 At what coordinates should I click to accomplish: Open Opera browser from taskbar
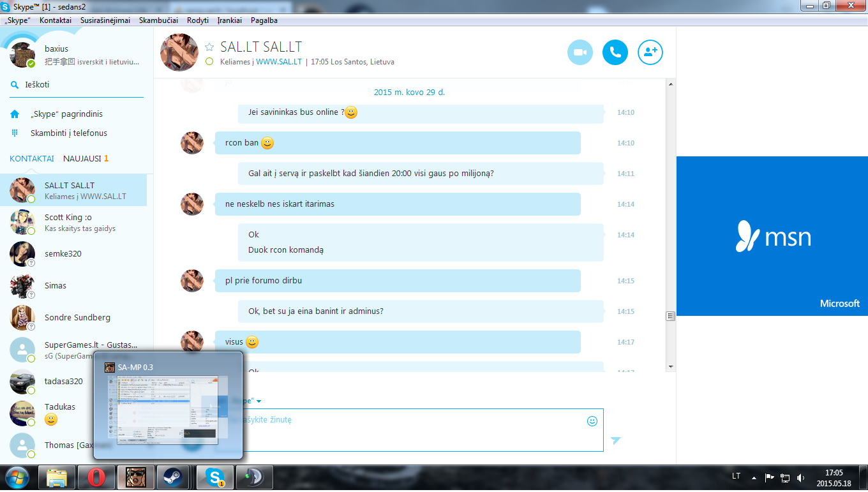tap(96, 477)
